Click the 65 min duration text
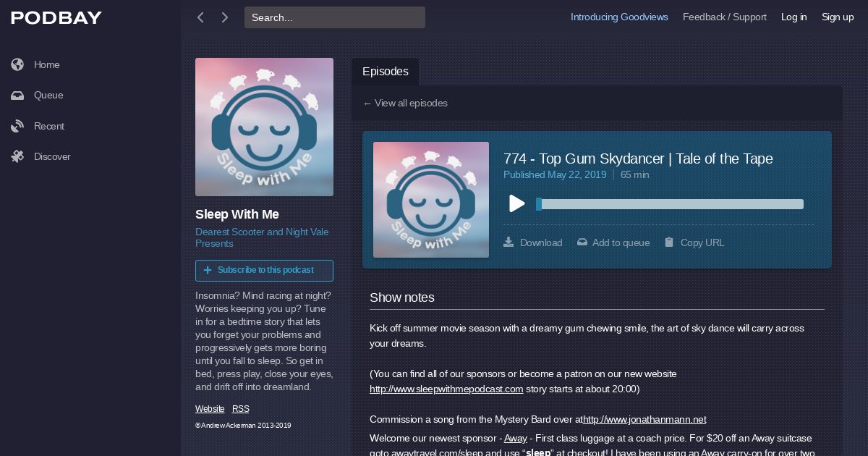 click(x=635, y=174)
